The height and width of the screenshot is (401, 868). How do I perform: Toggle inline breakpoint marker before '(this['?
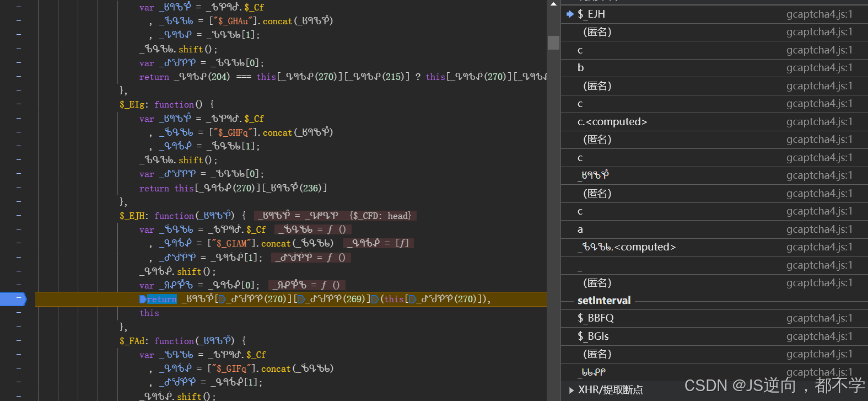(x=375, y=299)
